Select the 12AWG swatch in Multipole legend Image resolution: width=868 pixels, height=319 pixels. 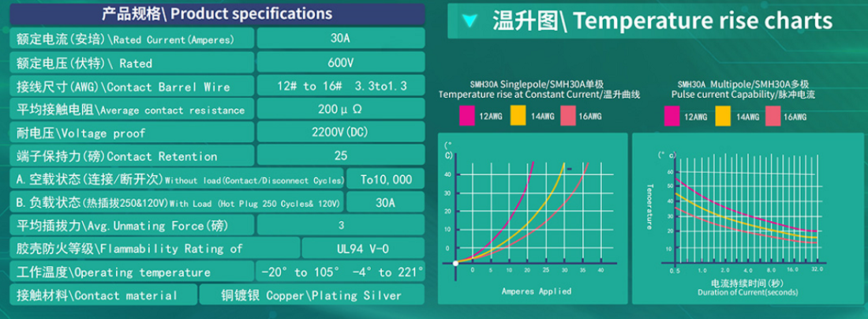[673, 117]
